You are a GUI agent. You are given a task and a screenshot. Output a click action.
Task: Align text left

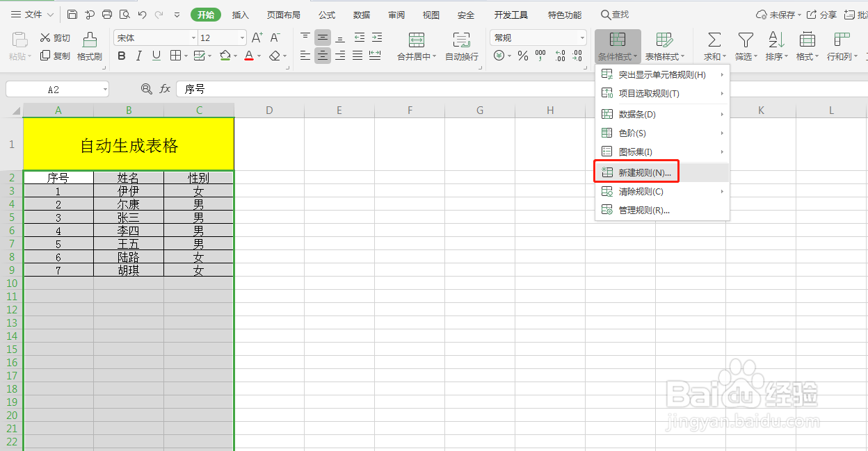click(305, 56)
